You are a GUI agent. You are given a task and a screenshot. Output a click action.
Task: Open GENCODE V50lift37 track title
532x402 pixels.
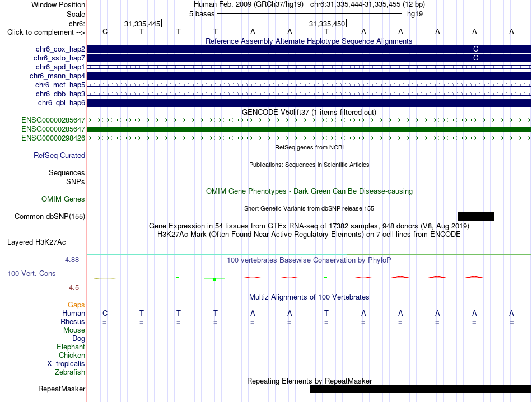tap(309, 113)
